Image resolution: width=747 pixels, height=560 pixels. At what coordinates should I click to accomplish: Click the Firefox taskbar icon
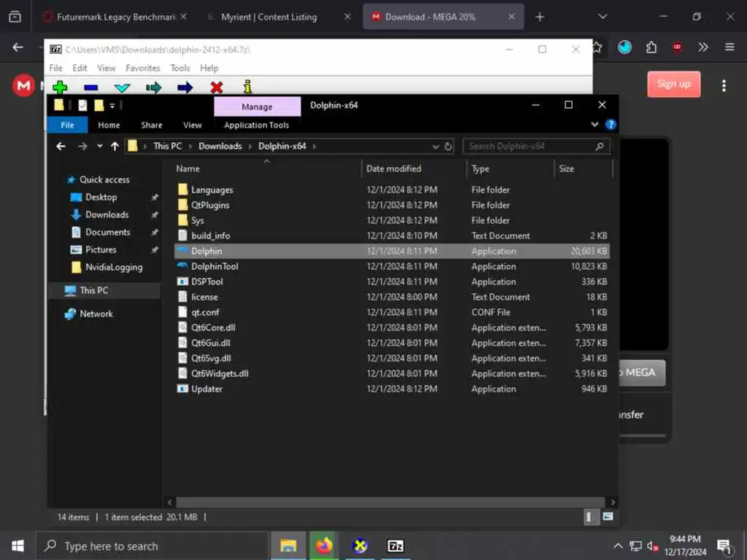[324, 545]
